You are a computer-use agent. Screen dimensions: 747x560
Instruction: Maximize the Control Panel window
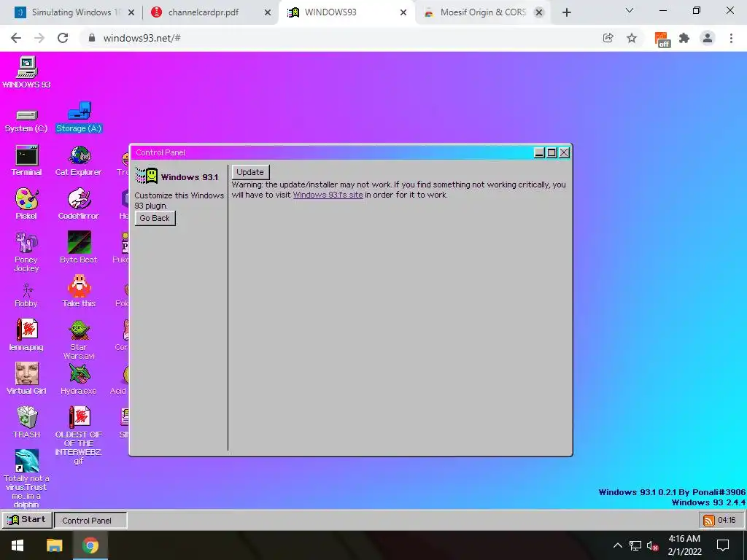pyautogui.click(x=551, y=152)
